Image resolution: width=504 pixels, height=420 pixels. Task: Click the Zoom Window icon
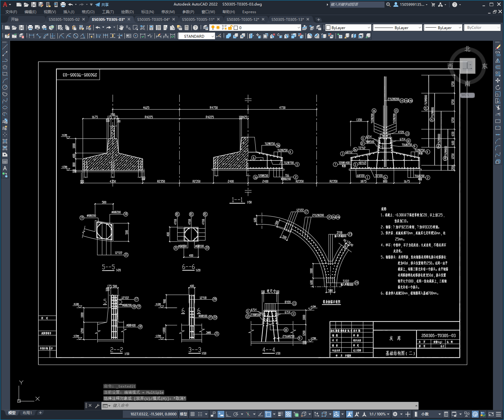[135, 28]
